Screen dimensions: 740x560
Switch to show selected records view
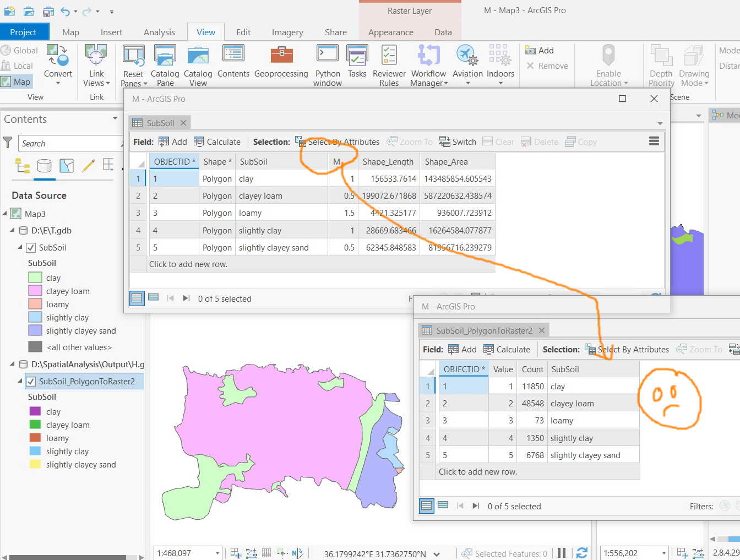point(154,298)
